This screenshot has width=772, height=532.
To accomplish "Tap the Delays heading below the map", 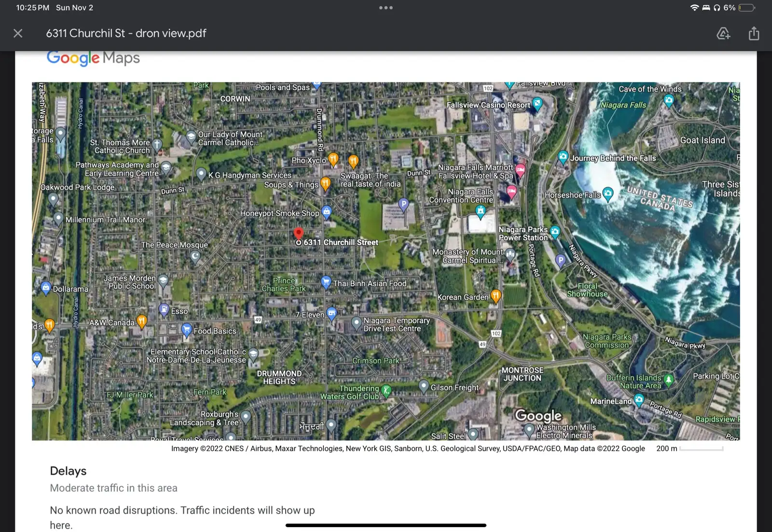I will tap(68, 471).
